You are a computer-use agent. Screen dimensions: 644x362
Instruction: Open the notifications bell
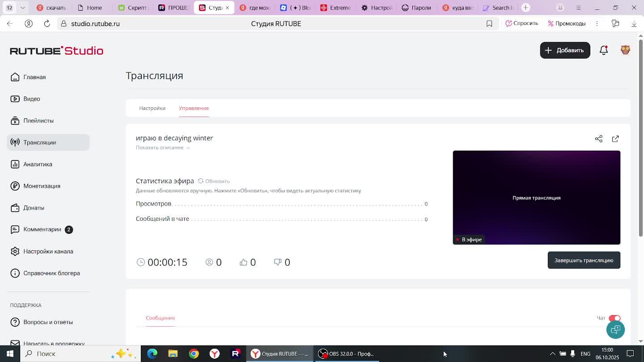(604, 51)
